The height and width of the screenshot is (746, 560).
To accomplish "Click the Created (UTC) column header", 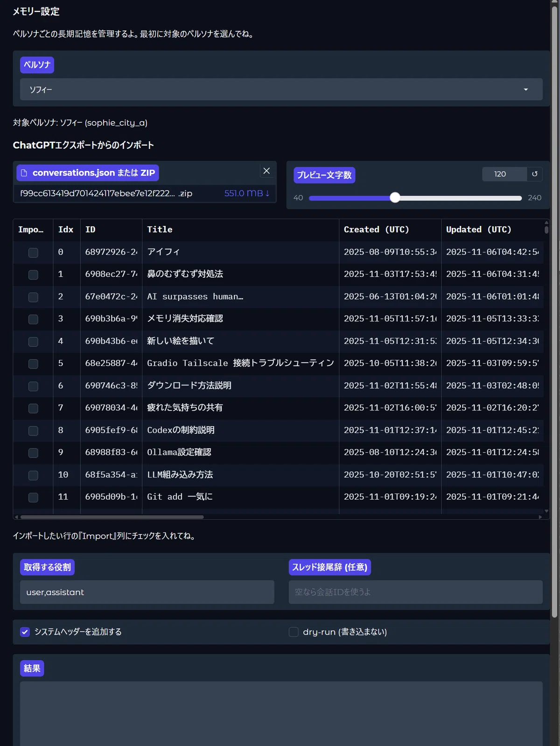I will [x=390, y=230].
